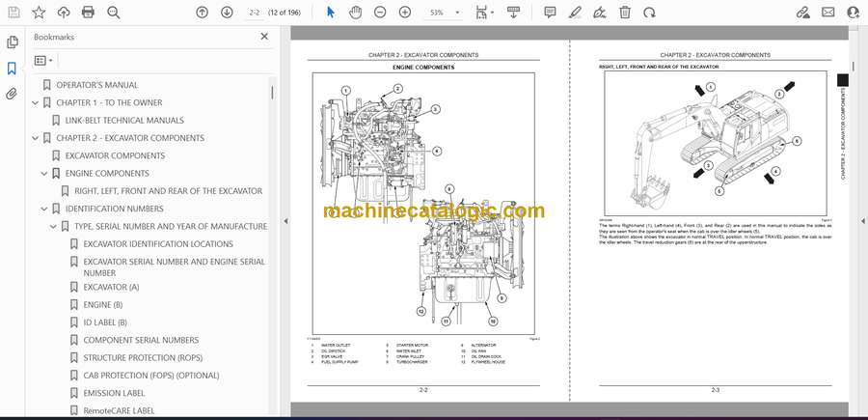Viewport: 868px width, 420px height.
Task: Select the highlighter pen tool
Action: pos(575,13)
